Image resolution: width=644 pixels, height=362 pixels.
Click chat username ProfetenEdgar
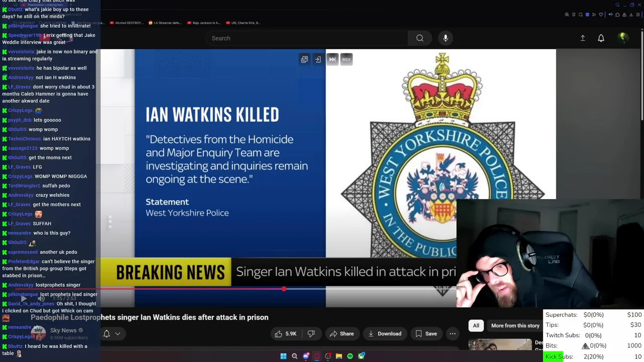coord(24,261)
